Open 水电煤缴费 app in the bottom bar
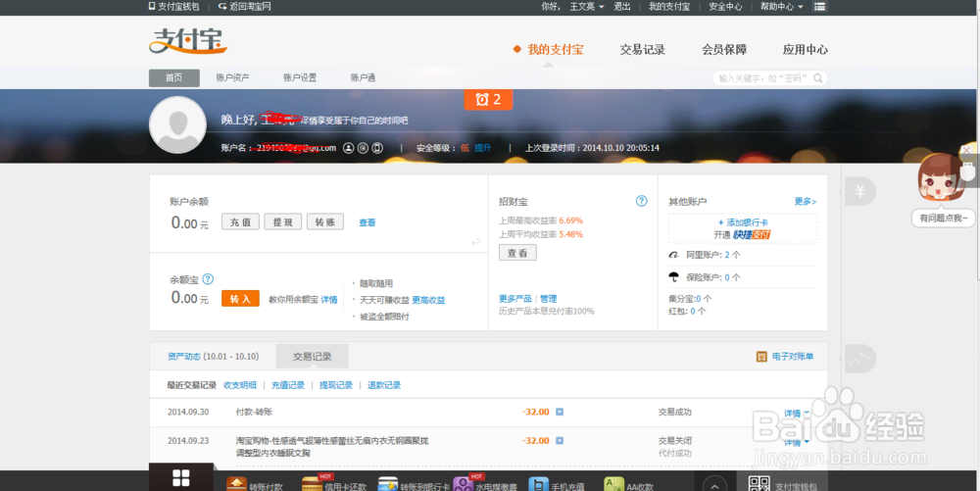The width and height of the screenshot is (980, 491). click(485, 485)
